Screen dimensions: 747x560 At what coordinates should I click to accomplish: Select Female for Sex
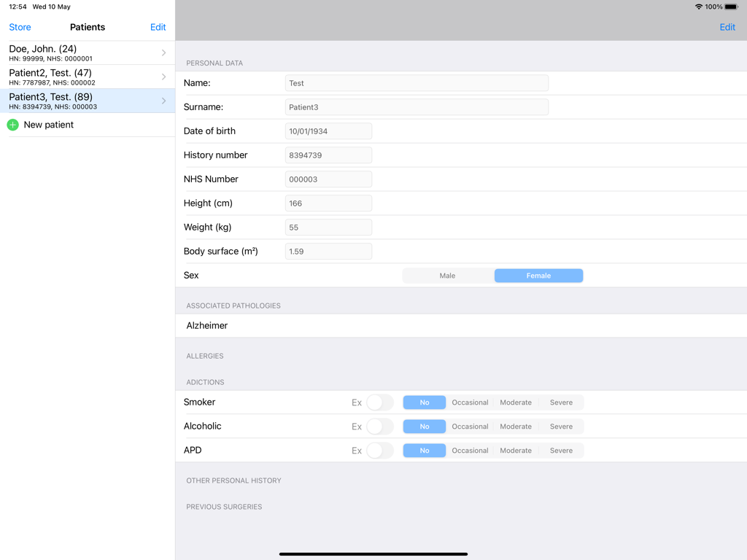click(538, 276)
